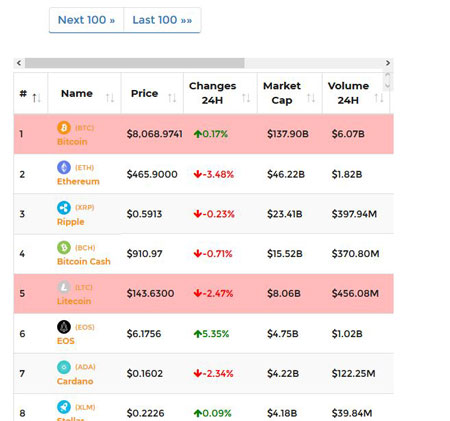Click Ethereum market cap $46.22B
The image size is (450, 421).
(x=286, y=174)
